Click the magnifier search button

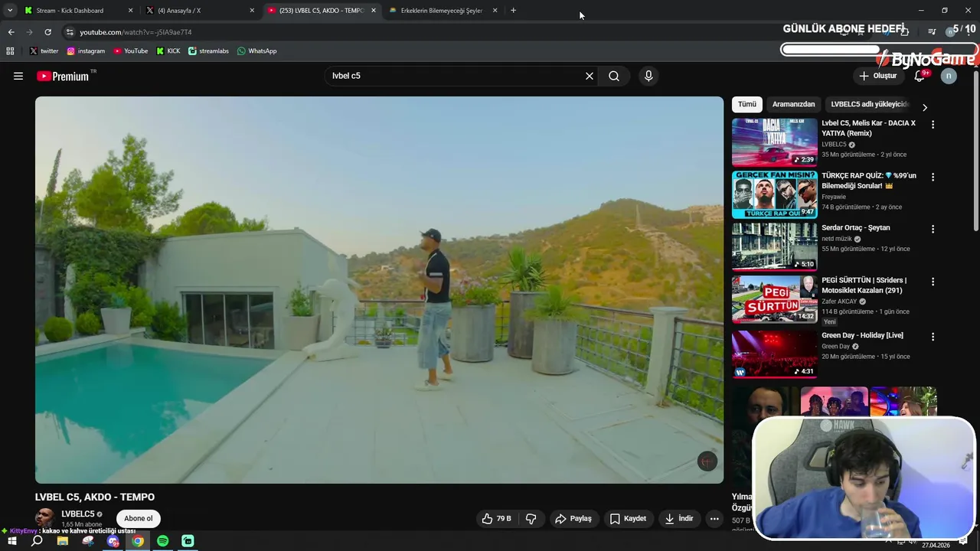(614, 76)
